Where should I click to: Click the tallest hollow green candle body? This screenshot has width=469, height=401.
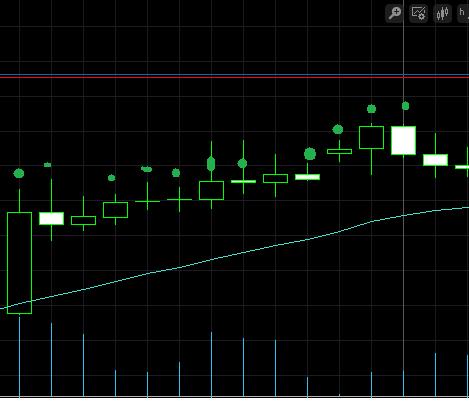click(19, 263)
